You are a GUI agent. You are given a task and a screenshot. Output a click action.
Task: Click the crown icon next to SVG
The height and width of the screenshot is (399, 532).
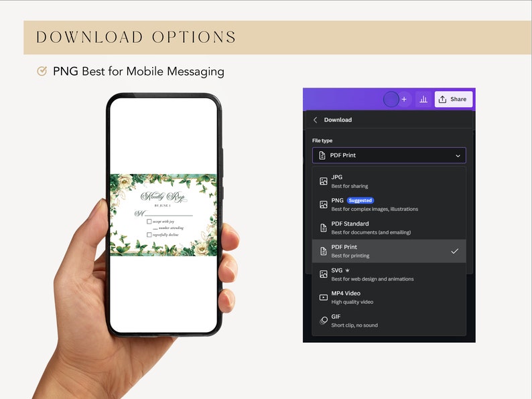(348, 270)
